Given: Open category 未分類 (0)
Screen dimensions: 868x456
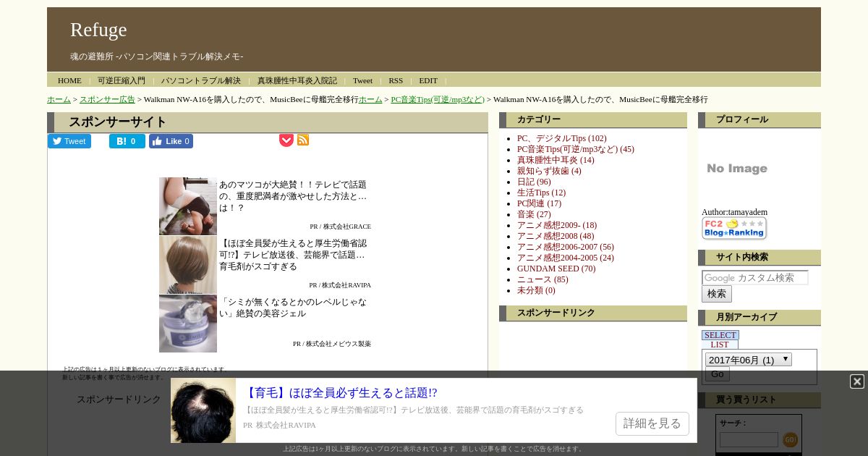Looking at the screenshot, I should click(536, 290).
